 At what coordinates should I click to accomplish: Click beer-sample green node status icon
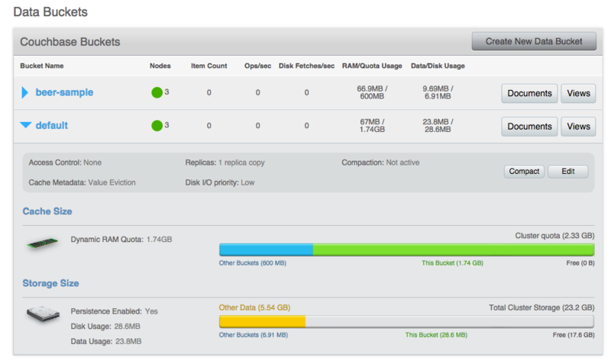pyautogui.click(x=157, y=92)
